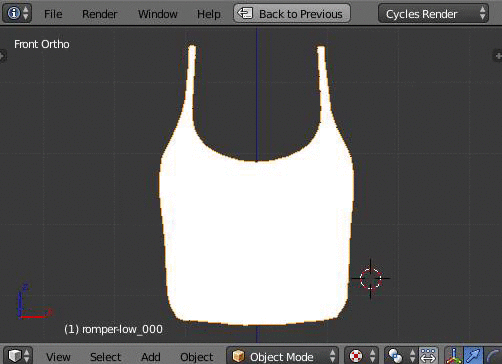
Task: Open the Add menu in viewport header
Action: 150,357
